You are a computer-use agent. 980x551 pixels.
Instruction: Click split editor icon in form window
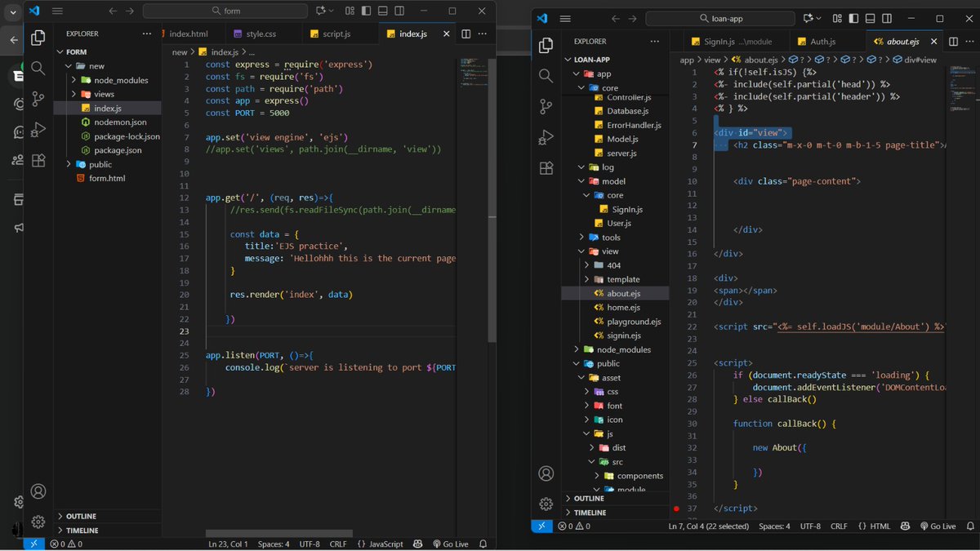click(x=465, y=33)
